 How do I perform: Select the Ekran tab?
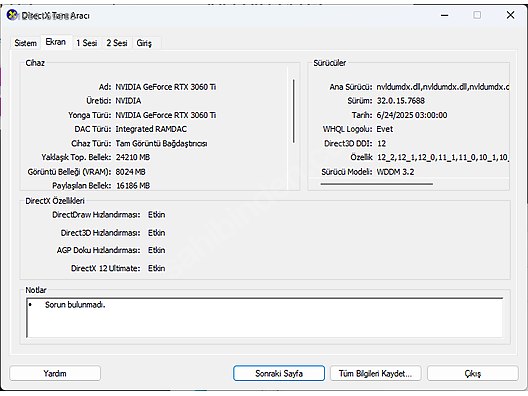pos(56,42)
